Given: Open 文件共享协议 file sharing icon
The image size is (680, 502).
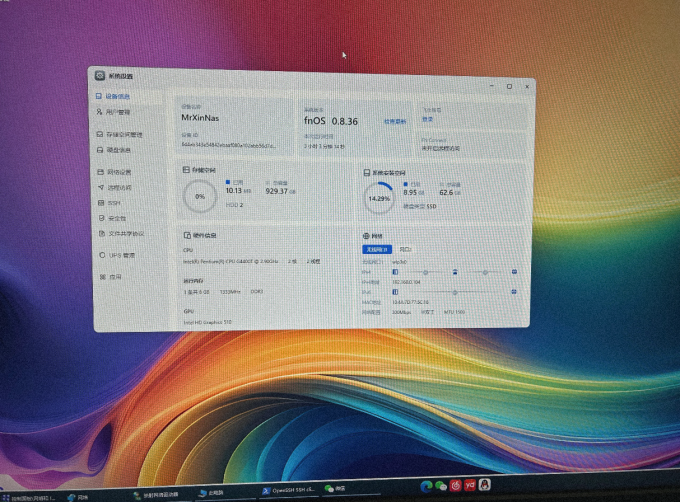Looking at the screenshot, I should (x=102, y=233).
